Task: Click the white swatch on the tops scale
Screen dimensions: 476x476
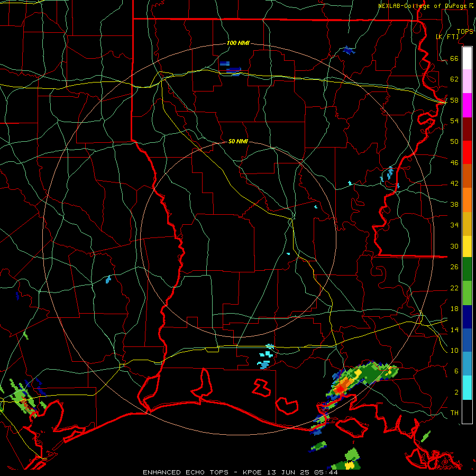Action: tap(467, 58)
